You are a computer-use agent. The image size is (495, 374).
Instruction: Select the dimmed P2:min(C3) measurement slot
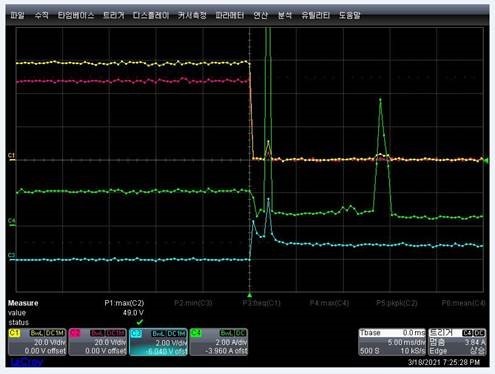[193, 303]
